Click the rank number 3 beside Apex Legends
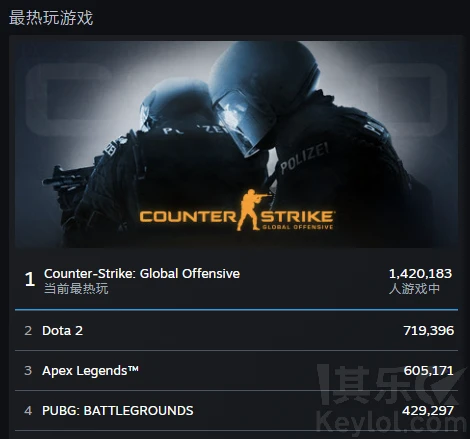The height and width of the screenshot is (439, 470). 28,371
